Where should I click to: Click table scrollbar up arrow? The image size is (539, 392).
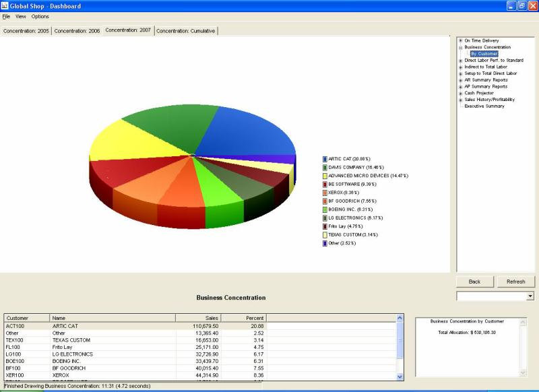pyautogui.click(x=400, y=318)
